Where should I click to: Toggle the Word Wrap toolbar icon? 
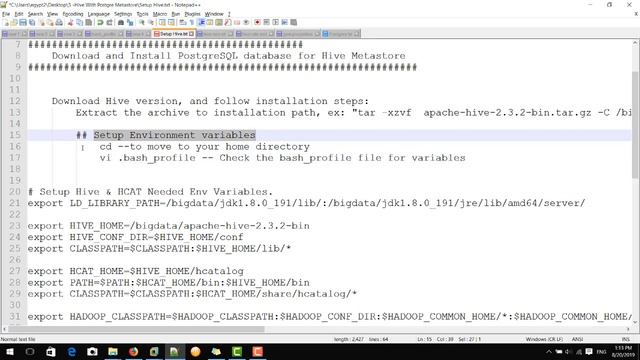[x=182, y=22]
